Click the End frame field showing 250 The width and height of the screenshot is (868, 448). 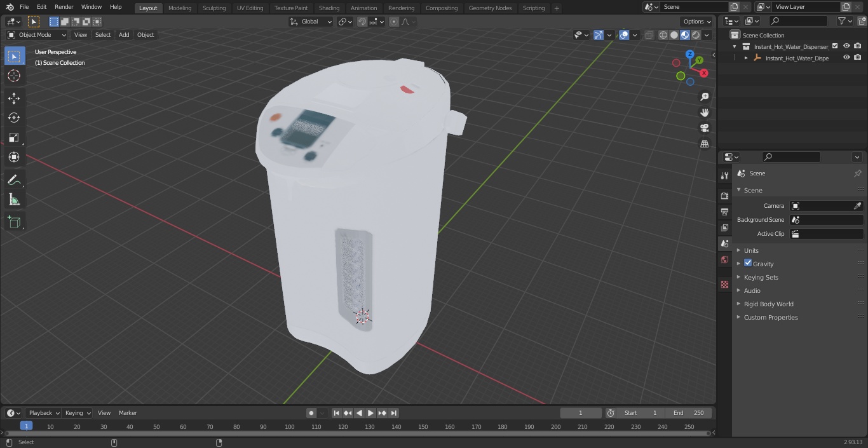coord(689,413)
